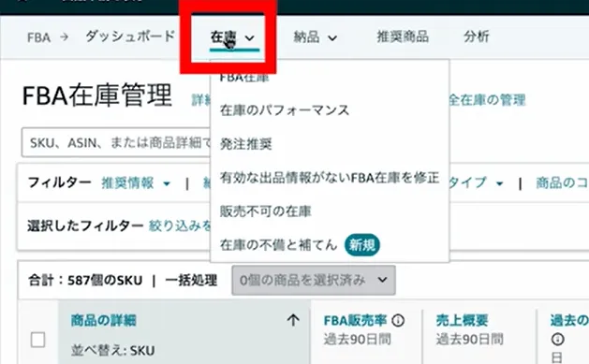Open the 0個の商品を選択済み dropdown
Image resolution: width=589 pixels, height=364 pixels.
click(x=314, y=280)
